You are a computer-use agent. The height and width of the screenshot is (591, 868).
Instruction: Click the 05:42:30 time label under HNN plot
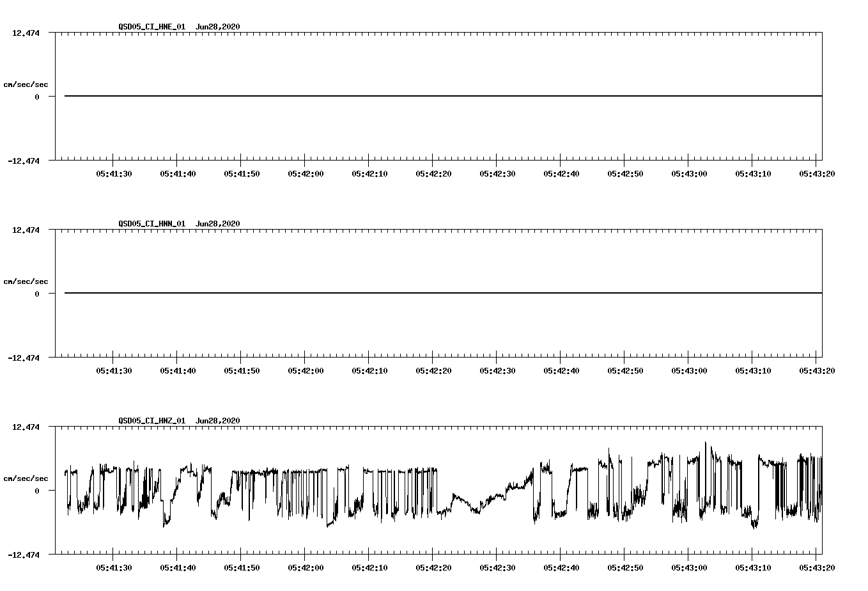click(497, 370)
